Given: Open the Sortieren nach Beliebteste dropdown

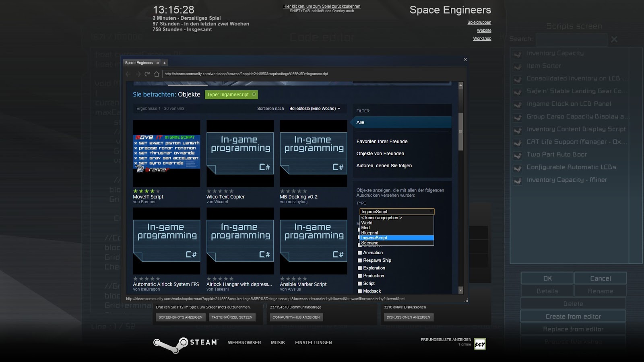Looking at the screenshot, I should click(315, 109).
